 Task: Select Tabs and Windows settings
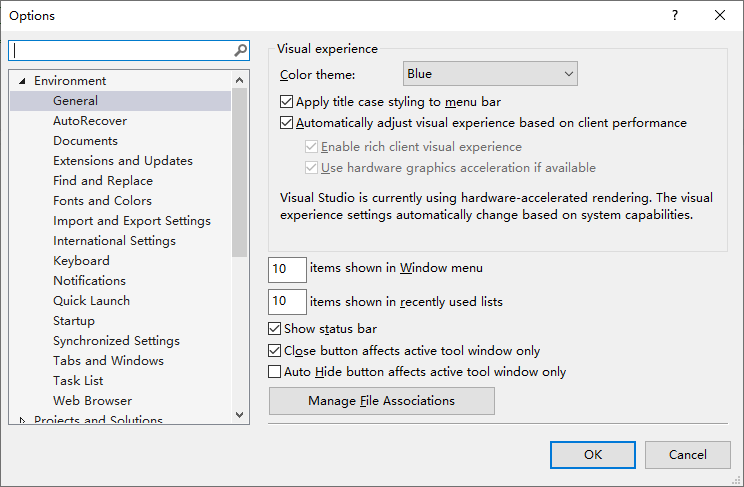point(108,361)
